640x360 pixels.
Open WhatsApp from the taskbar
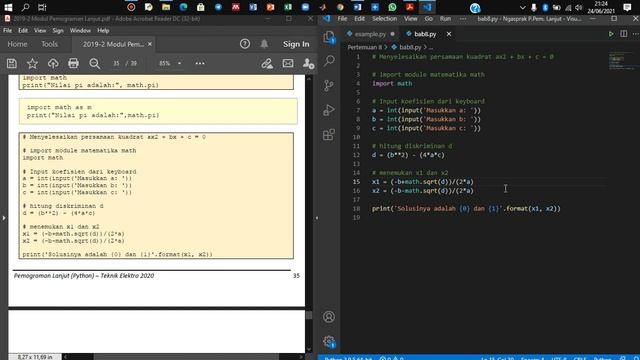pos(392,7)
